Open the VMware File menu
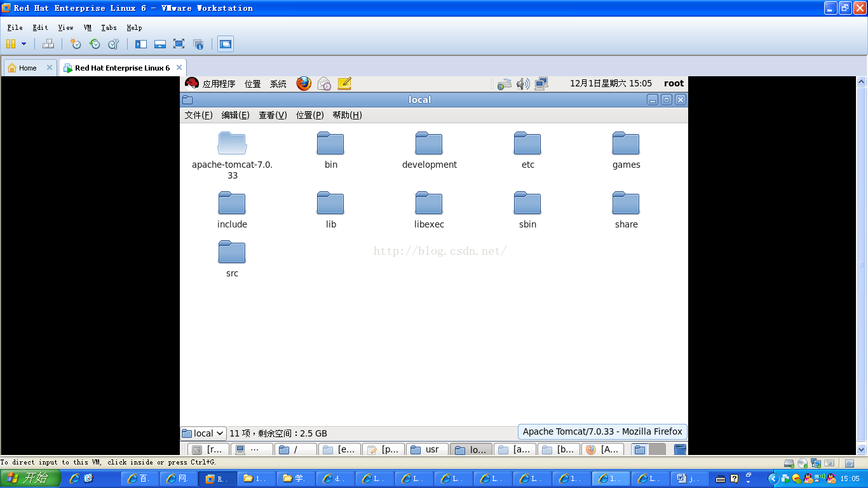The image size is (868, 488). pyautogui.click(x=15, y=27)
